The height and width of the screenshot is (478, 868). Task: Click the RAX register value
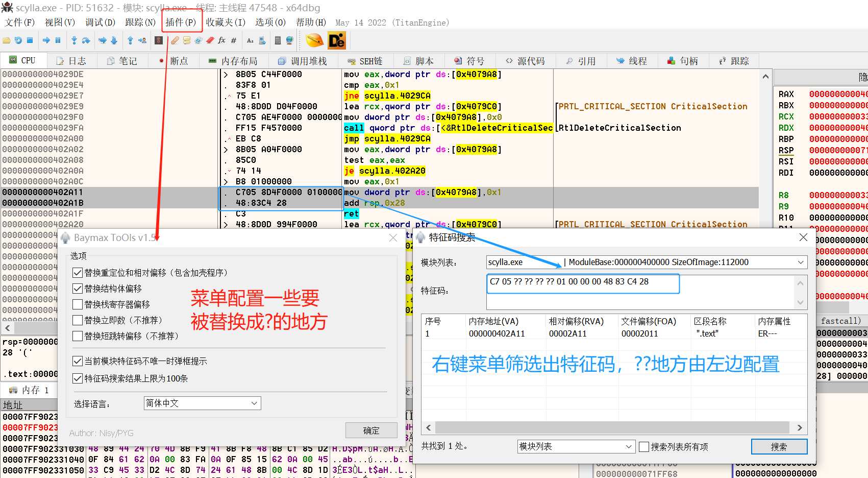[838, 94]
